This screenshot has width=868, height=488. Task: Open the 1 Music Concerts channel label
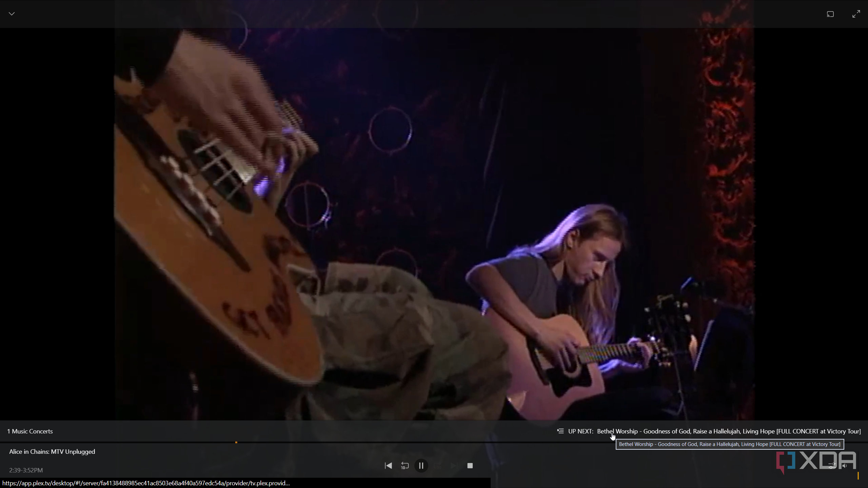[x=30, y=431]
